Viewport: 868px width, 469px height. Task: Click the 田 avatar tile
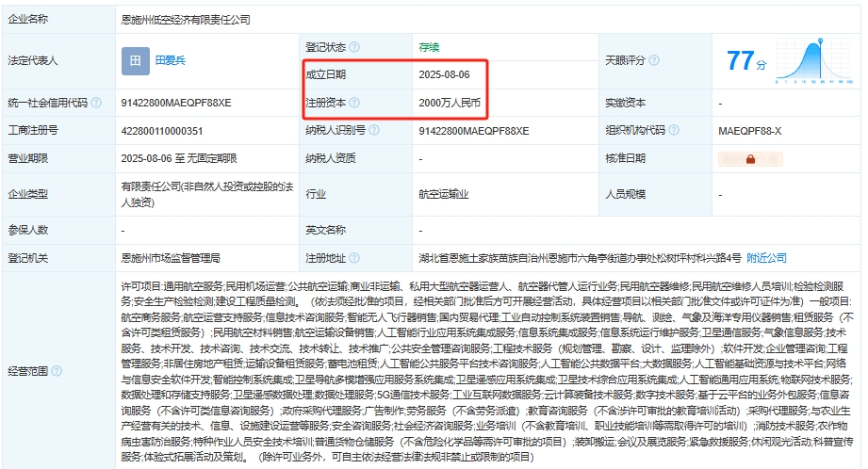(136, 61)
